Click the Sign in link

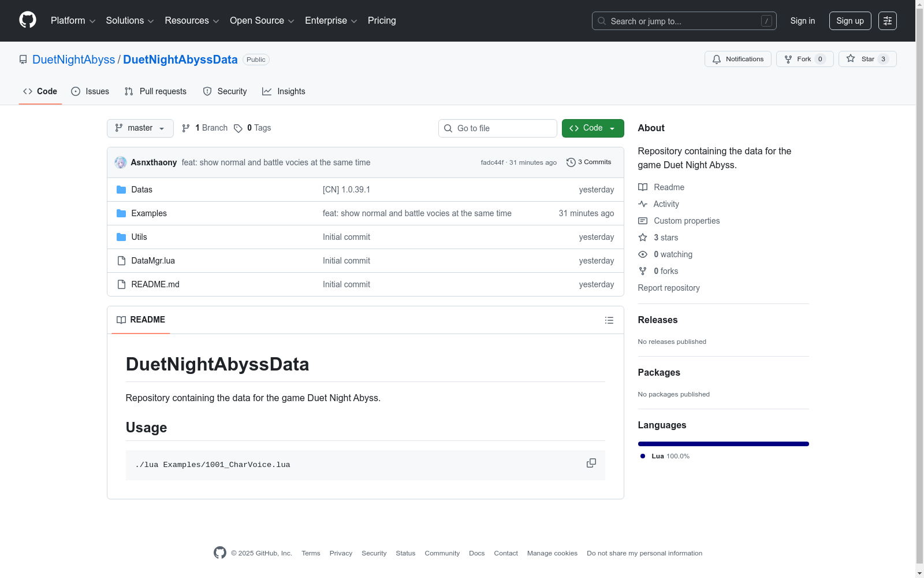click(x=803, y=21)
